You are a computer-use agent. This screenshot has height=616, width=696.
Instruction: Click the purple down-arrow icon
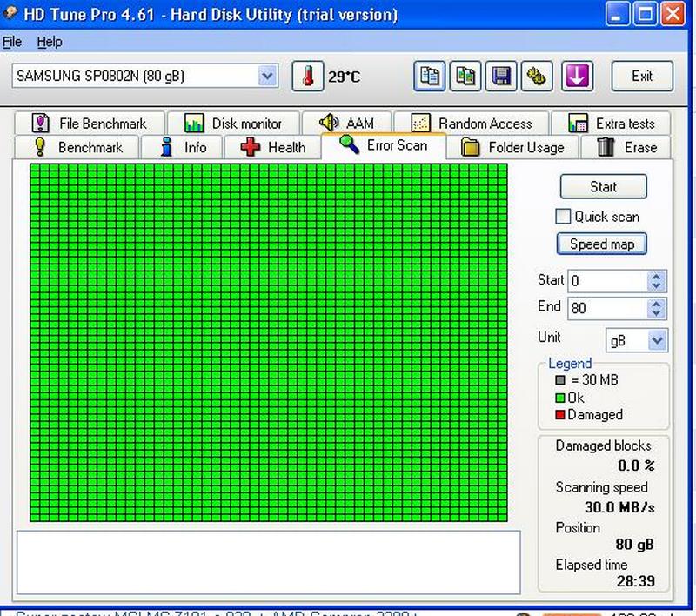(x=577, y=76)
